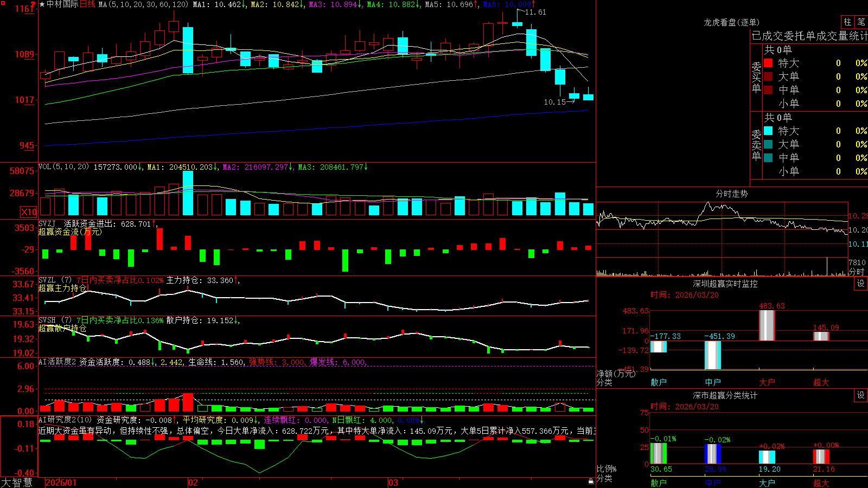Click the 11.61 high price label
The image size is (868, 488).
point(535,12)
